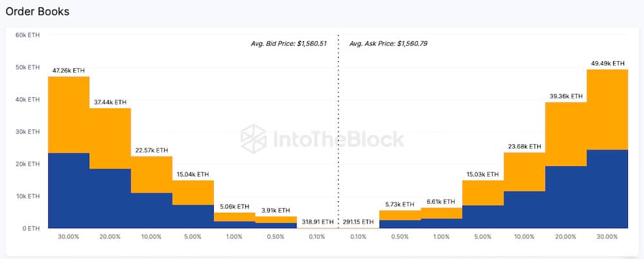Click the IntoTheBlock cube logo watermark

point(254,138)
